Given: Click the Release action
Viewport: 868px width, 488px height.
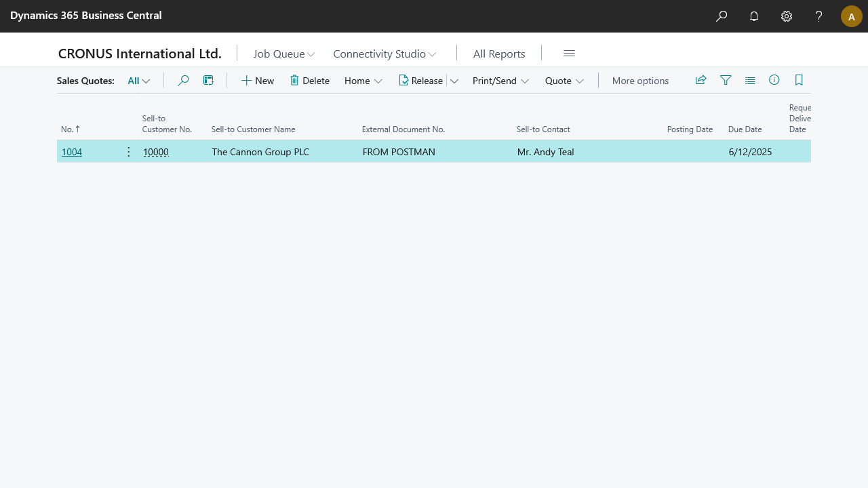Looking at the screenshot, I should [420, 81].
